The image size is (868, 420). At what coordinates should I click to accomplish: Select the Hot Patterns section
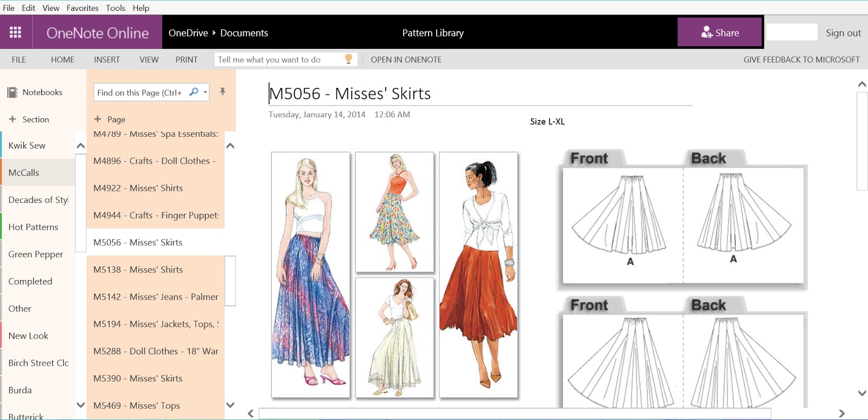pos(38,227)
